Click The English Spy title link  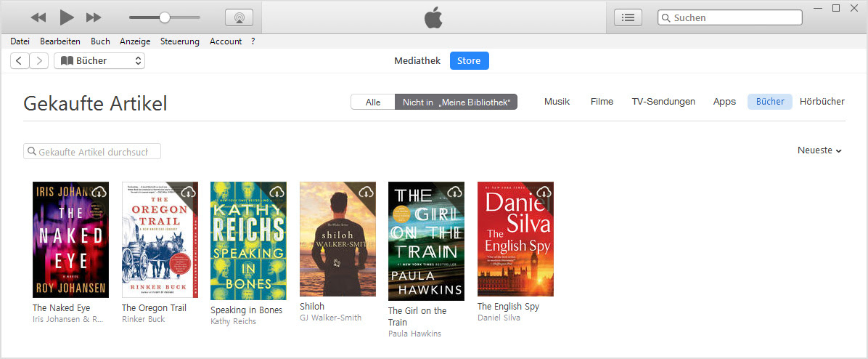pyautogui.click(x=508, y=307)
